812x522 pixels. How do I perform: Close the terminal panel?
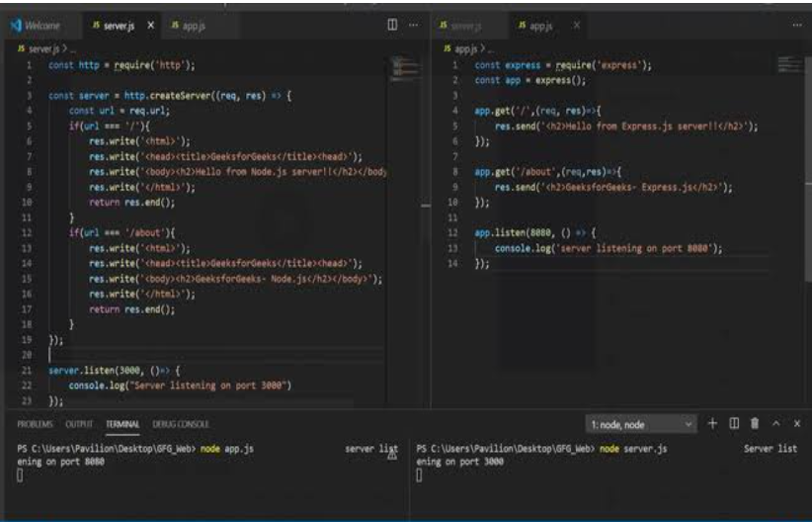(x=796, y=423)
